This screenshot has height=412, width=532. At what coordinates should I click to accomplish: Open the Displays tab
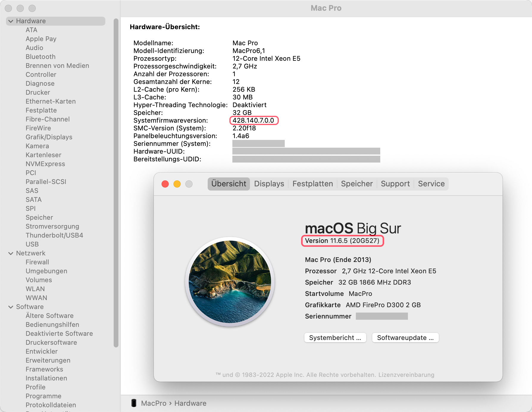269,184
